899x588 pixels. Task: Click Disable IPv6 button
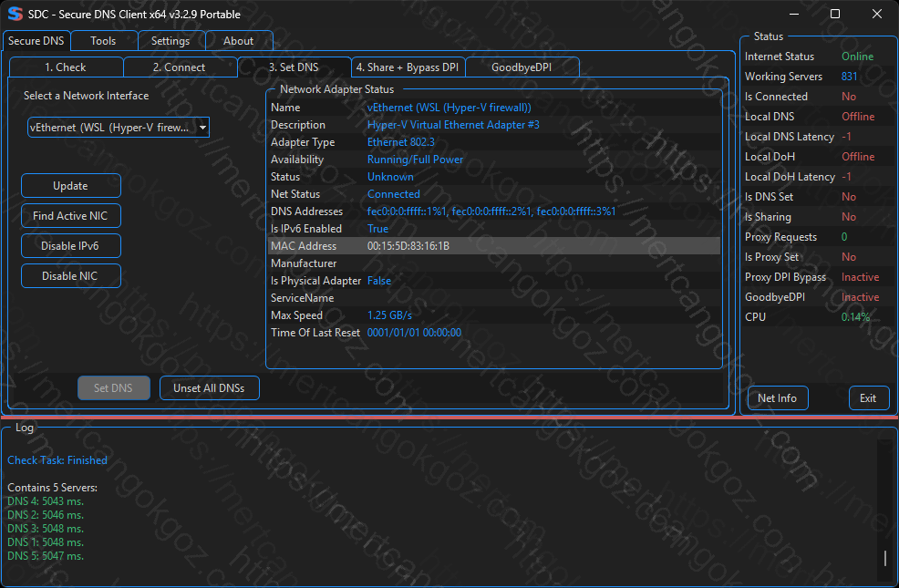point(70,246)
